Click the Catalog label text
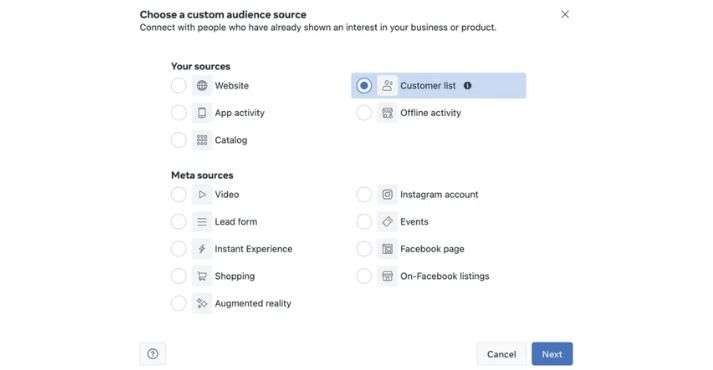The image size is (713, 370). coord(231,140)
